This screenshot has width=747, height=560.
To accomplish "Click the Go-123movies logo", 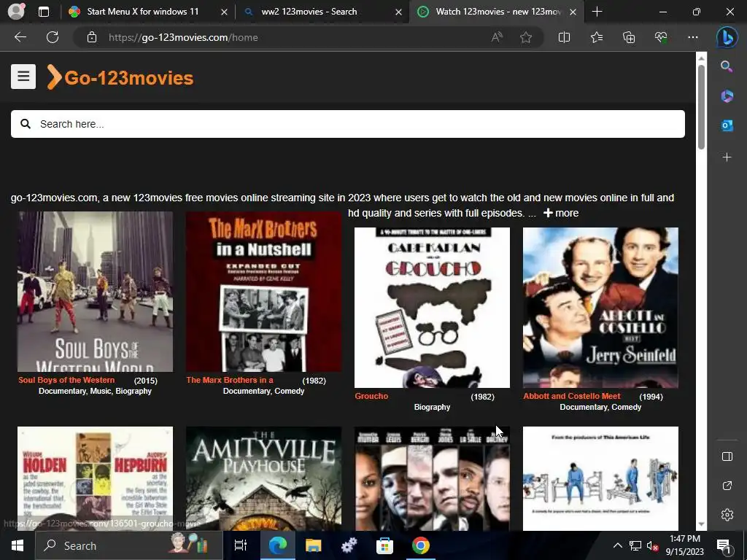I will coord(120,77).
